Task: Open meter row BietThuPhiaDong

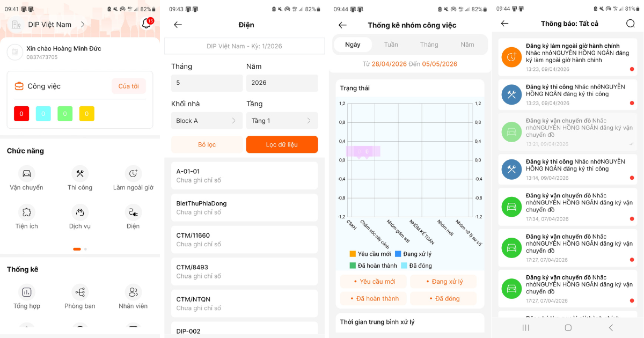Action: pos(244,208)
